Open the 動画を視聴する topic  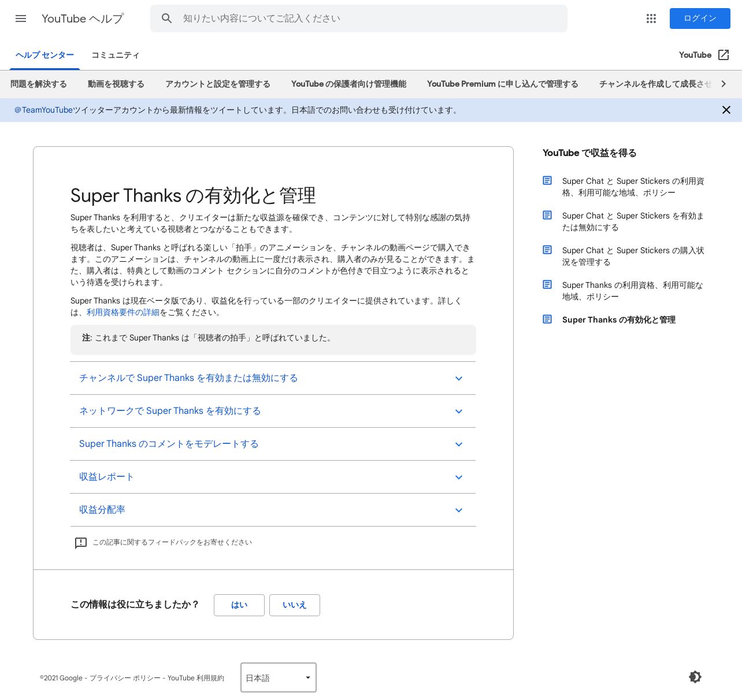click(x=116, y=84)
